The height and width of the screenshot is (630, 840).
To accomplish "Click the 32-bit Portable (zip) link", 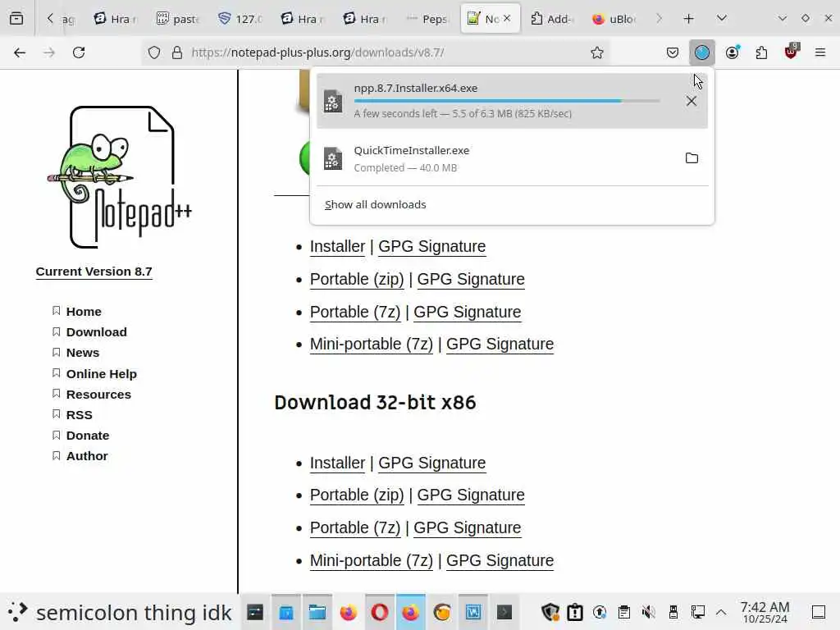I will tap(357, 495).
